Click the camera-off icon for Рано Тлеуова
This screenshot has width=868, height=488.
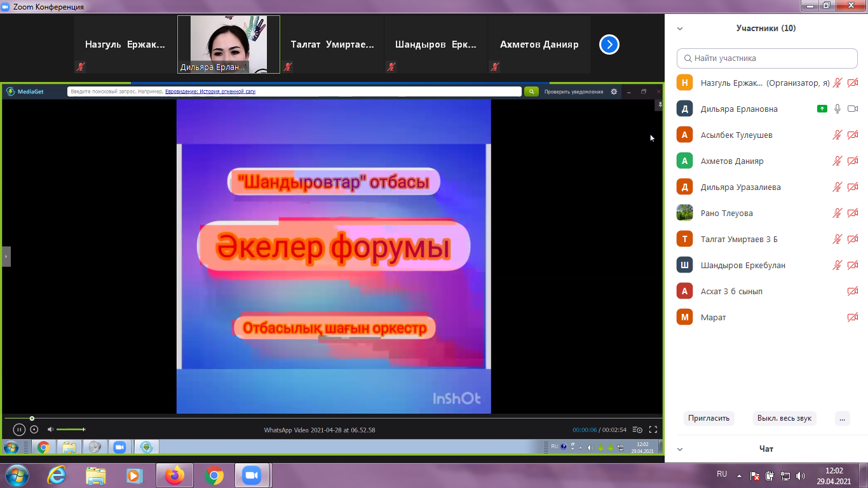(853, 213)
